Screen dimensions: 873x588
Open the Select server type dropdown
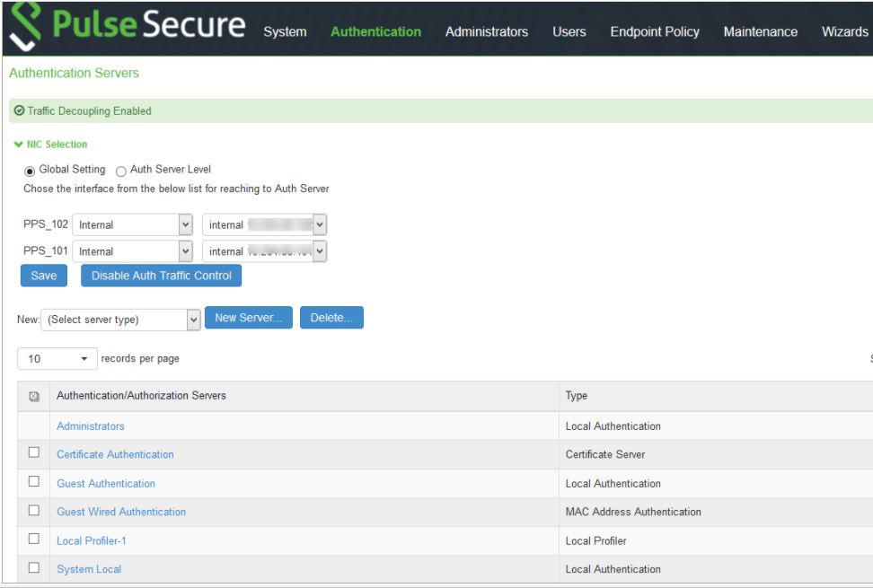pos(192,320)
